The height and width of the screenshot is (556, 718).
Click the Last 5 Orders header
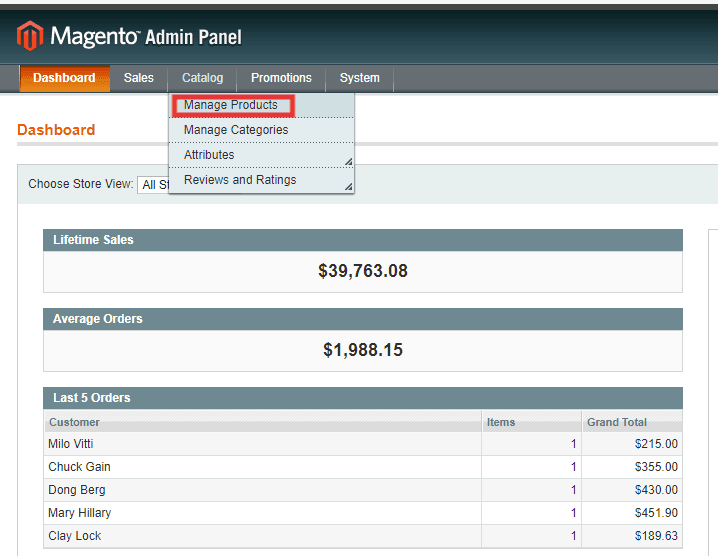click(363, 398)
